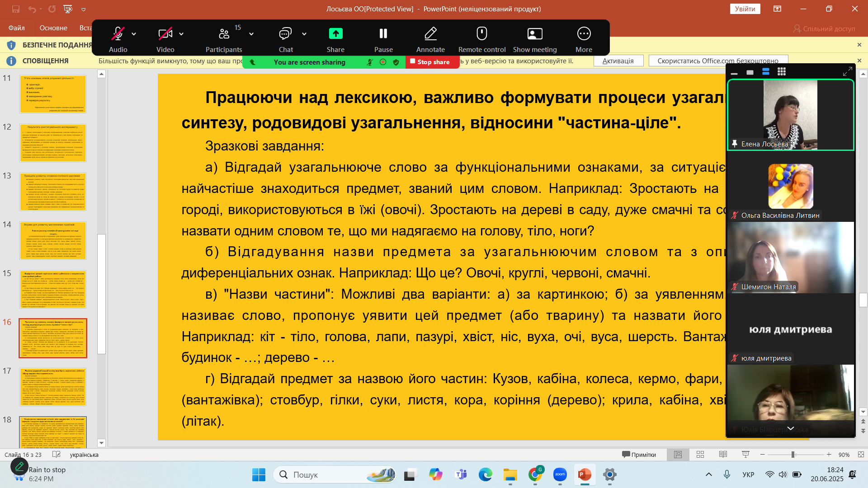Show more participants with down chevron
The image size is (868, 488).
(790, 428)
